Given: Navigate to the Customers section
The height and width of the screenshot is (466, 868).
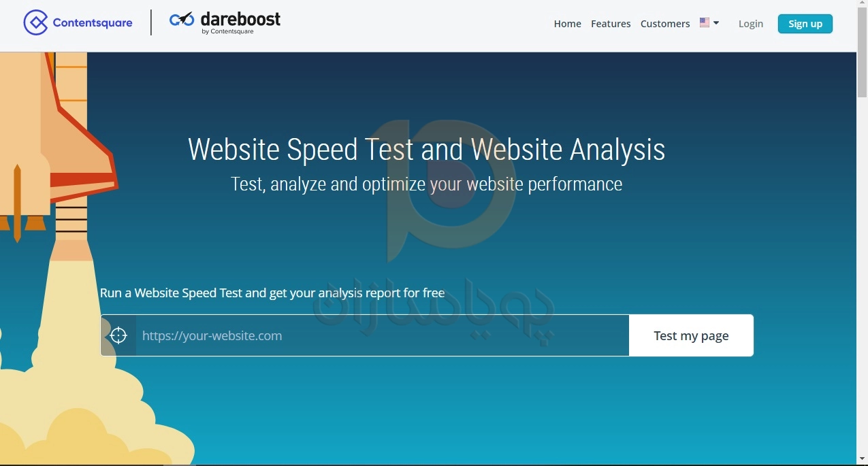Looking at the screenshot, I should tap(665, 23).
